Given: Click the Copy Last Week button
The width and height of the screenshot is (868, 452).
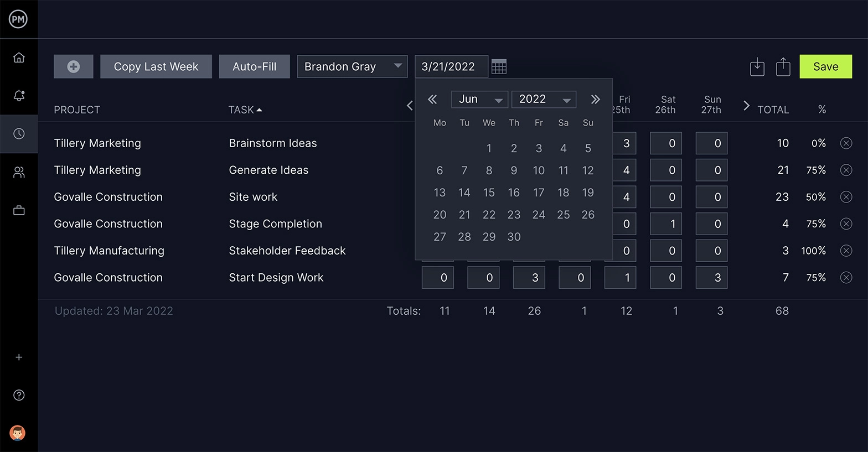Looking at the screenshot, I should point(156,67).
